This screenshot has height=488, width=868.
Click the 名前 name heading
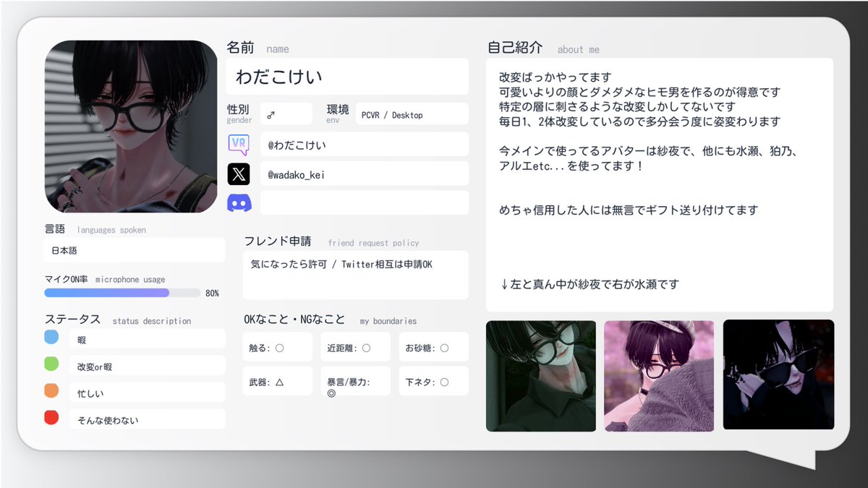point(258,48)
